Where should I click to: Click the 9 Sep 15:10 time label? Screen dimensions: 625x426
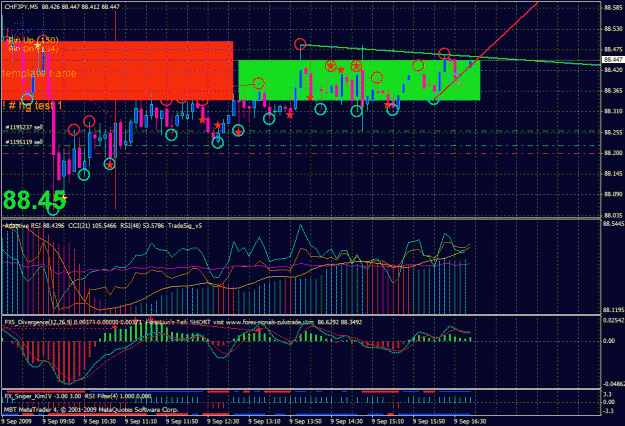pos(388,421)
